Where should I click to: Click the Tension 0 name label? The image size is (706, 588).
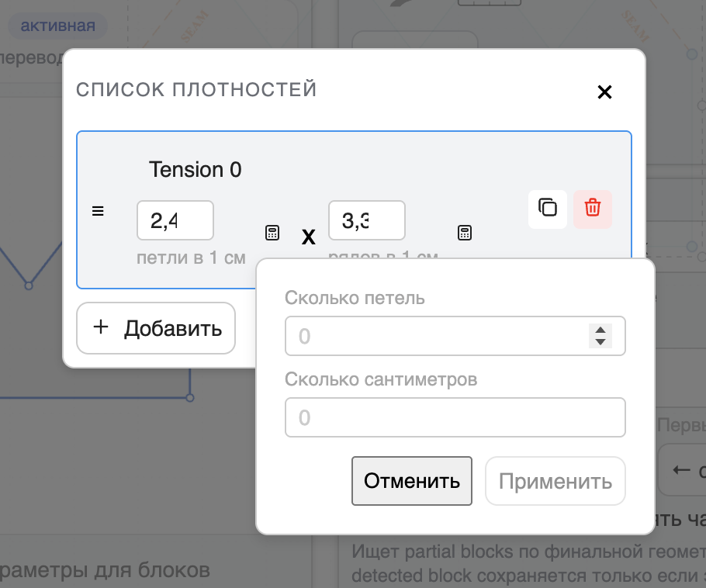pyautogui.click(x=195, y=170)
